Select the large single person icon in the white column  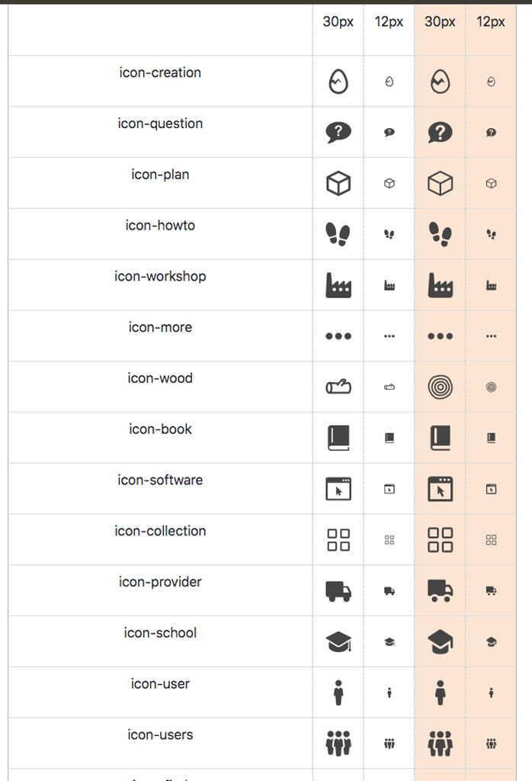point(338,693)
